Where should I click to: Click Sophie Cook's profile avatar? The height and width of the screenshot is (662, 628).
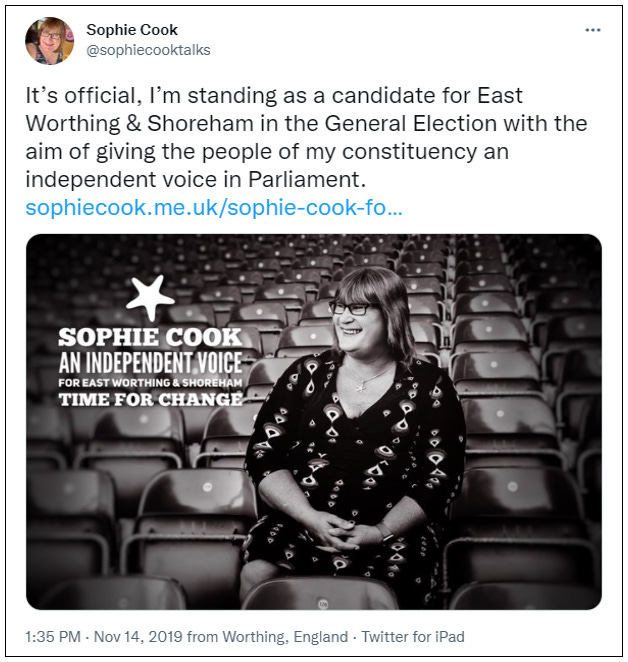[x=50, y=40]
